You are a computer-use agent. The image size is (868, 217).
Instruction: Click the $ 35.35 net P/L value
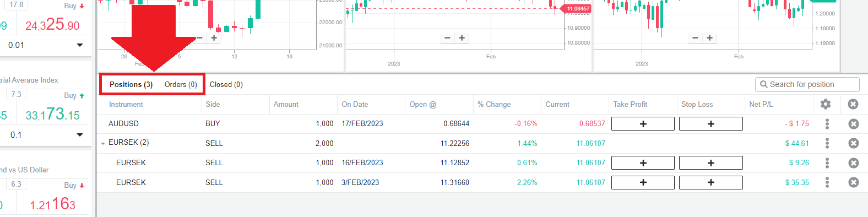[797, 182]
